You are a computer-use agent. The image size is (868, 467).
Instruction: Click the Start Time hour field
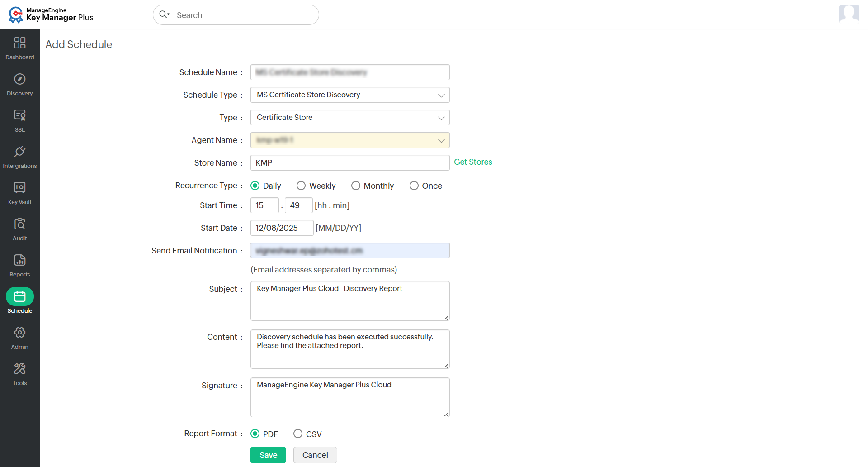[264, 205]
